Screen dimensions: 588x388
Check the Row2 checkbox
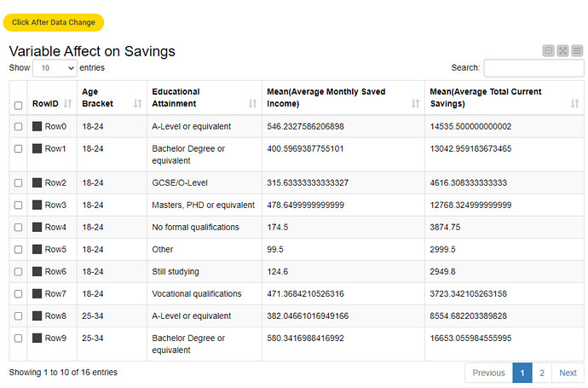point(18,182)
